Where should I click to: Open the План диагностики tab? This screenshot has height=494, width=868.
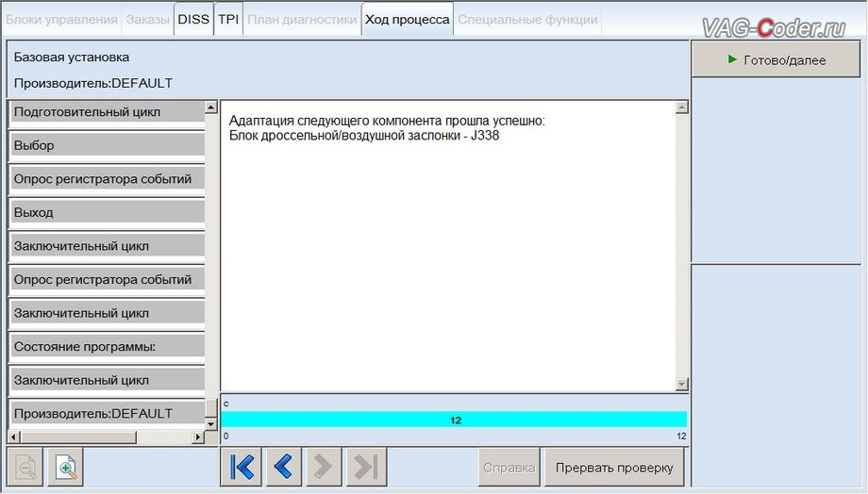pyautogui.click(x=302, y=20)
